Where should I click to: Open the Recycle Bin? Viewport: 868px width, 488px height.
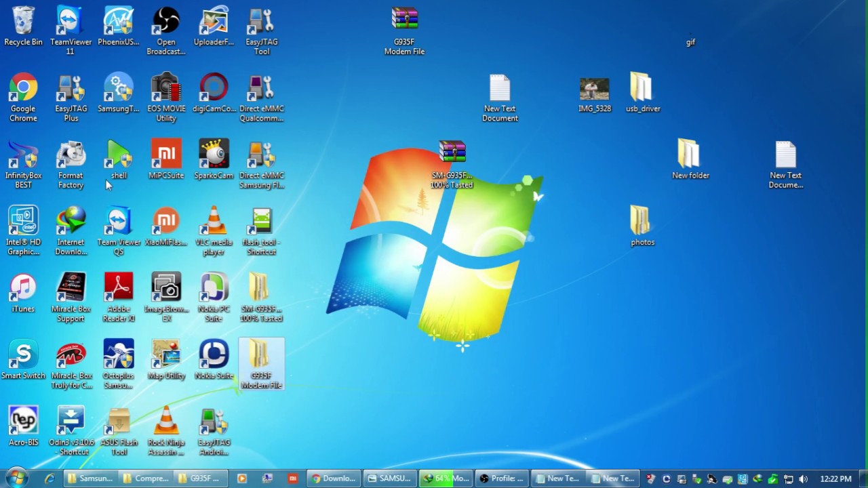23,27
